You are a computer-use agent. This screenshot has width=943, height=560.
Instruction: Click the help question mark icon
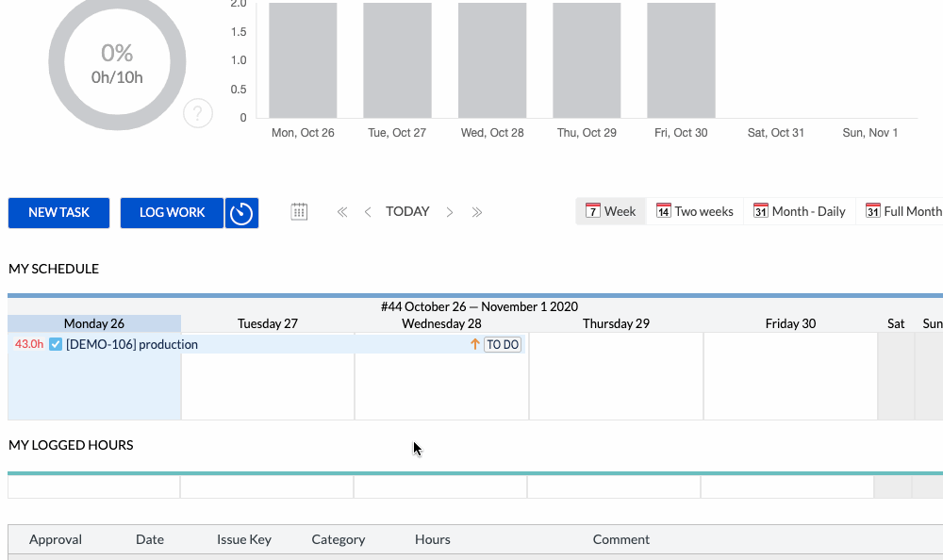pos(197,114)
